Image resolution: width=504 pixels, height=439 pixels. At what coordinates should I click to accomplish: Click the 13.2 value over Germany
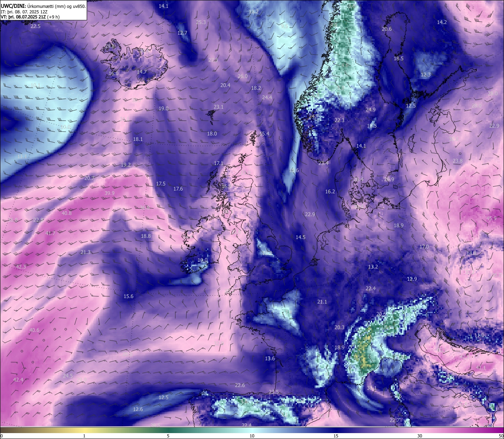(373, 267)
